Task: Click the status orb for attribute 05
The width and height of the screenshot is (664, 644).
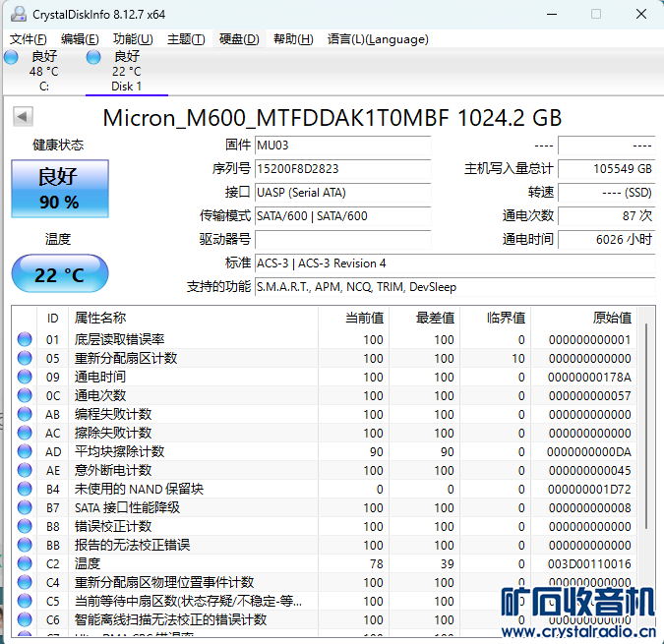Action: pos(25,358)
